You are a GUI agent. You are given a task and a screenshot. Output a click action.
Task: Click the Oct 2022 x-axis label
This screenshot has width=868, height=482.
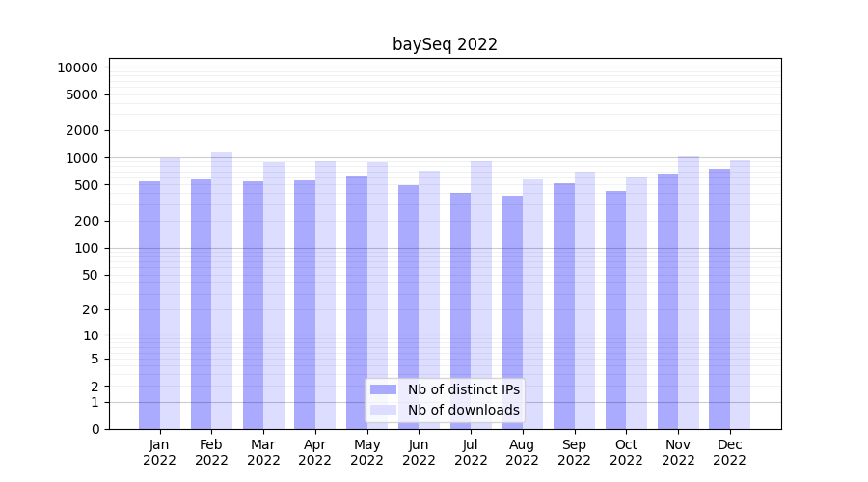click(626, 452)
